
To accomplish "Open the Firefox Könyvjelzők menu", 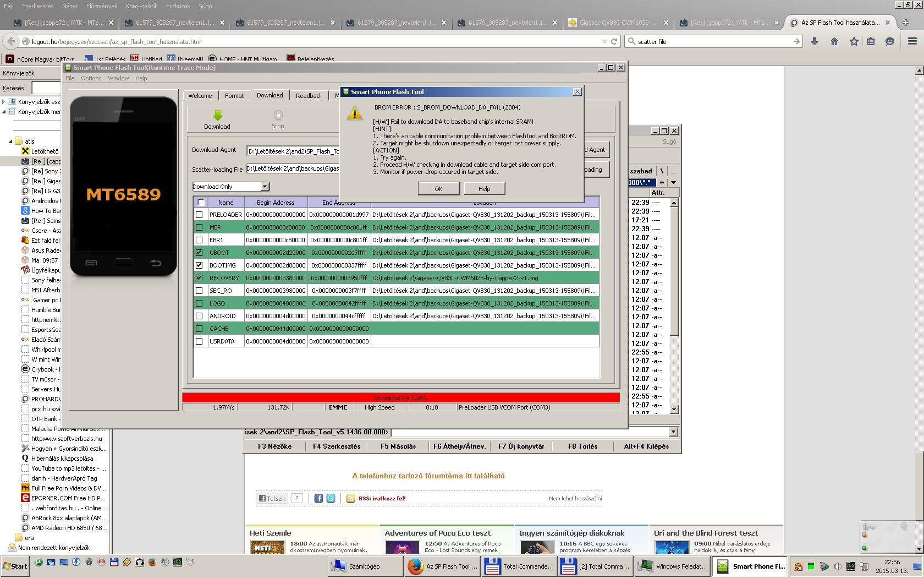I will 141,6.
